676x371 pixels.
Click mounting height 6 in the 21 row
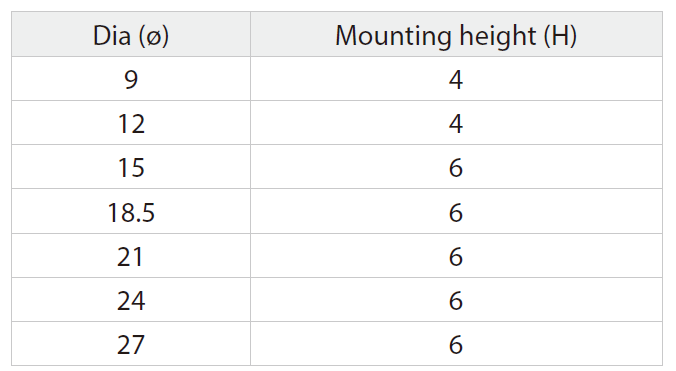coord(456,256)
